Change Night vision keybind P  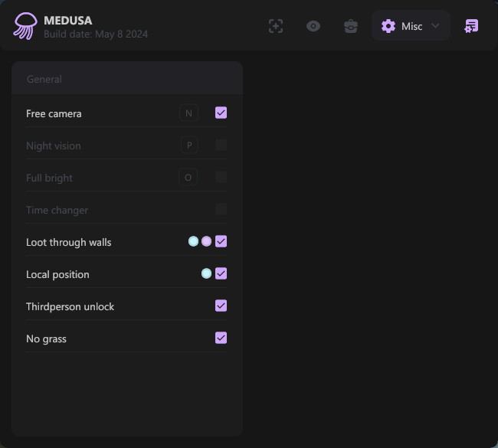(188, 146)
